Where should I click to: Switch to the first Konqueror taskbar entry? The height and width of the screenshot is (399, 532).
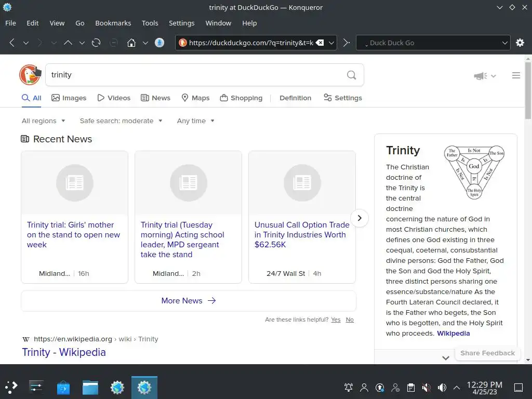117,388
